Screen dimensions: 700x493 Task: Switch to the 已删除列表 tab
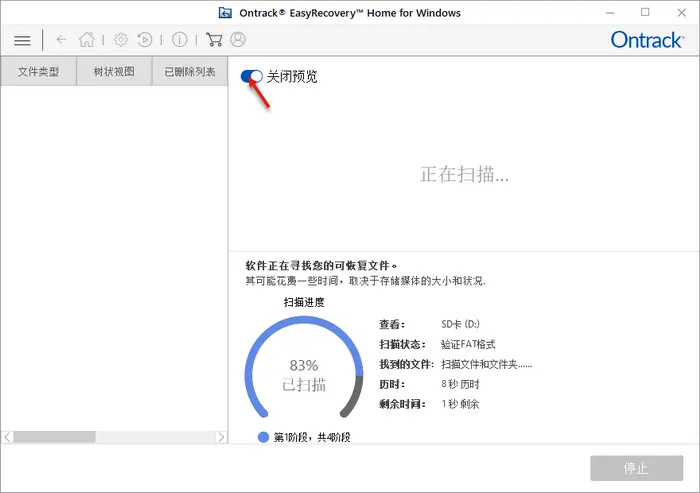pos(190,71)
